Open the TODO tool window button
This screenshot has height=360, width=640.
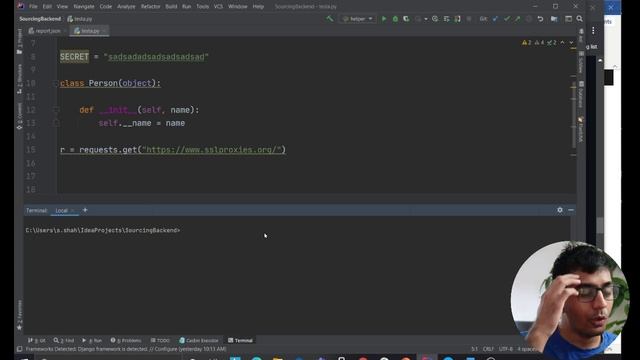(x=160, y=340)
